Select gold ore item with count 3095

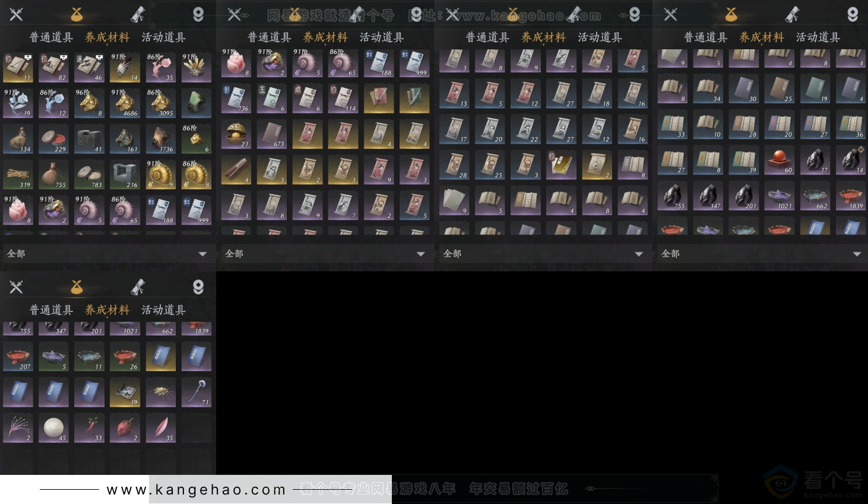click(x=160, y=103)
